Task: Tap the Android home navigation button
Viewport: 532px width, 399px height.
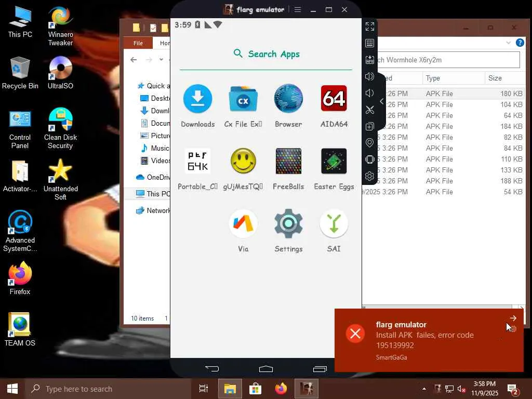Action: coord(266,369)
